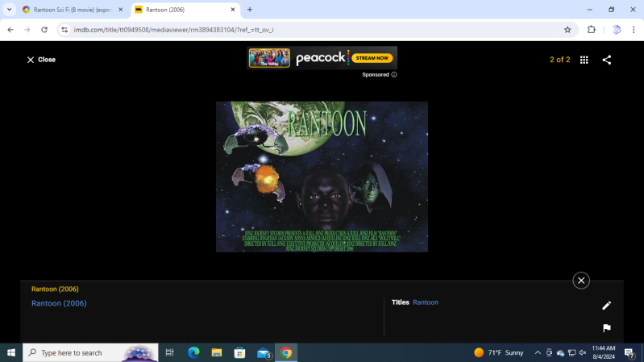Dismiss the caption panel with round X
This screenshot has height=362, width=644.
[x=581, y=281]
